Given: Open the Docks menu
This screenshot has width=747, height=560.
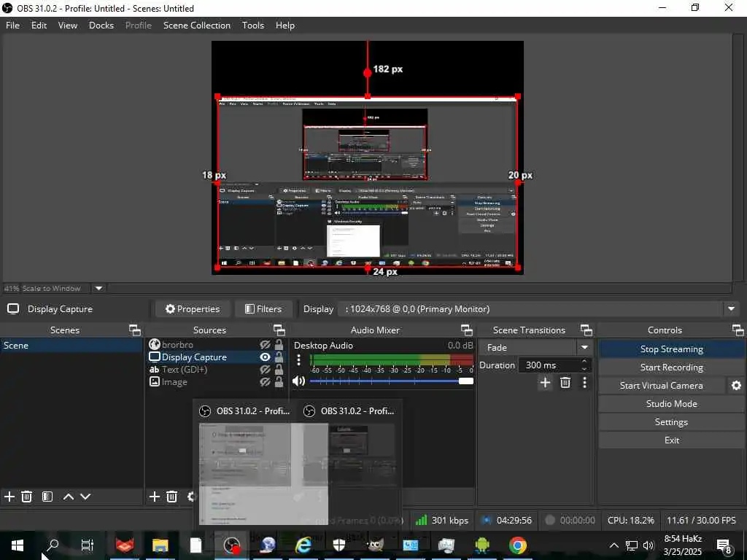Looking at the screenshot, I should pos(101,26).
